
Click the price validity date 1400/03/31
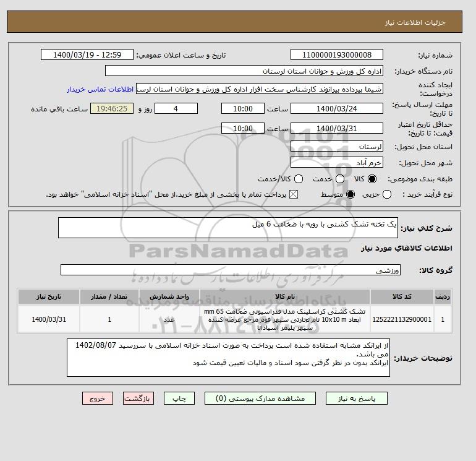[x=337, y=128]
